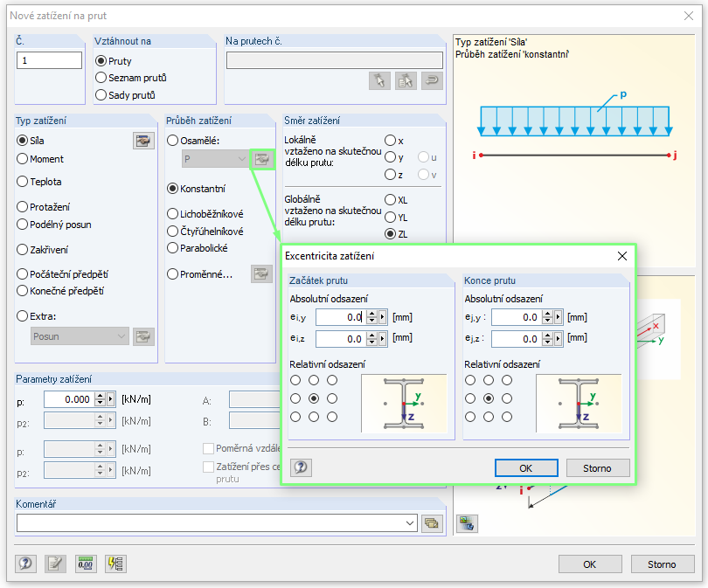Select Parabolické load distribution
Viewport: 708px width, 588px height.
(172, 248)
